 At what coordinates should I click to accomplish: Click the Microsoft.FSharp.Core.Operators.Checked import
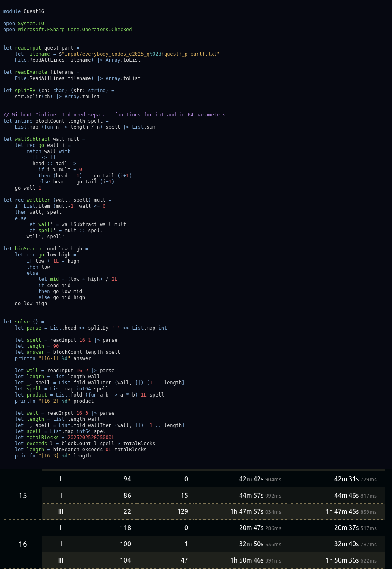[75, 30]
